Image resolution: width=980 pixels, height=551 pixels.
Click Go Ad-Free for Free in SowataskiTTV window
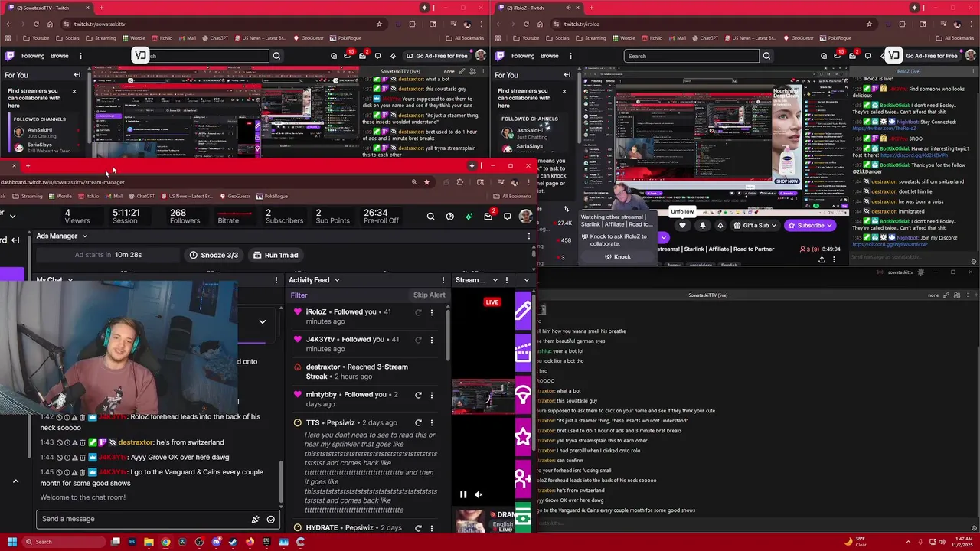(436, 56)
